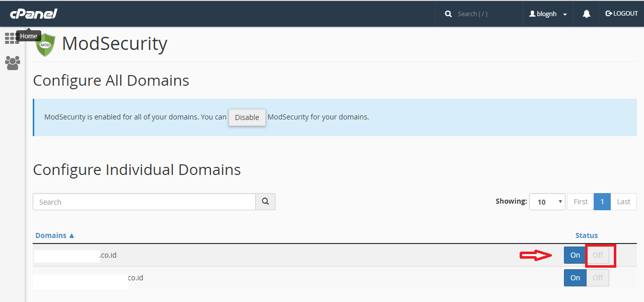Viewport: 644px width, 302px height.
Task: Turn On ModSecurity for first domain
Action: [575, 255]
